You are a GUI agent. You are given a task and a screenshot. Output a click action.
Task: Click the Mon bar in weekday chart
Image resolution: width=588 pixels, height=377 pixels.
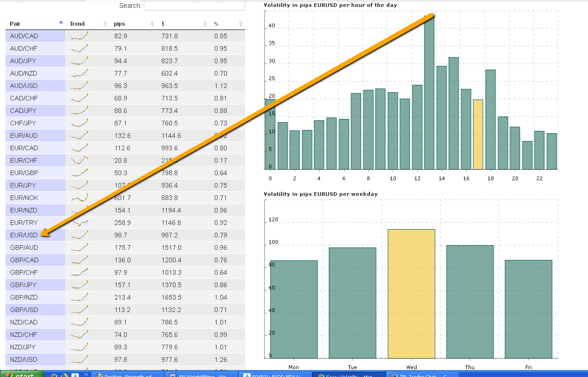tap(294, 309)
